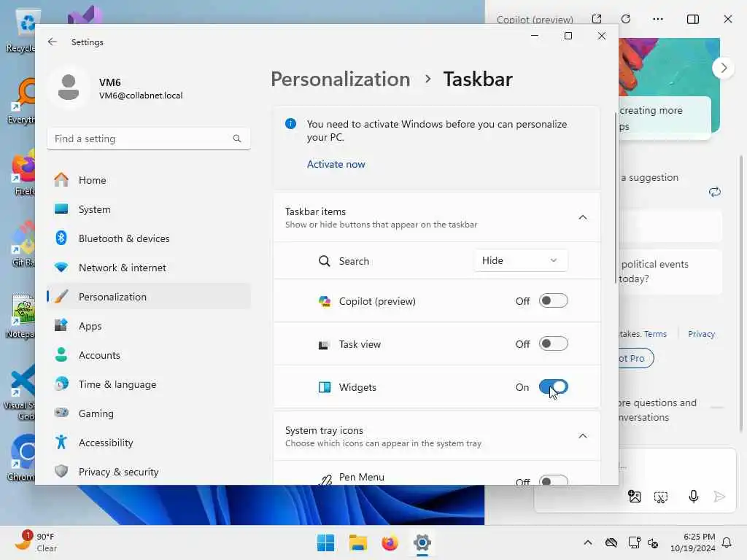Turn on the Task view toggle
747x560 pixels.
click(x=553, y=344)
